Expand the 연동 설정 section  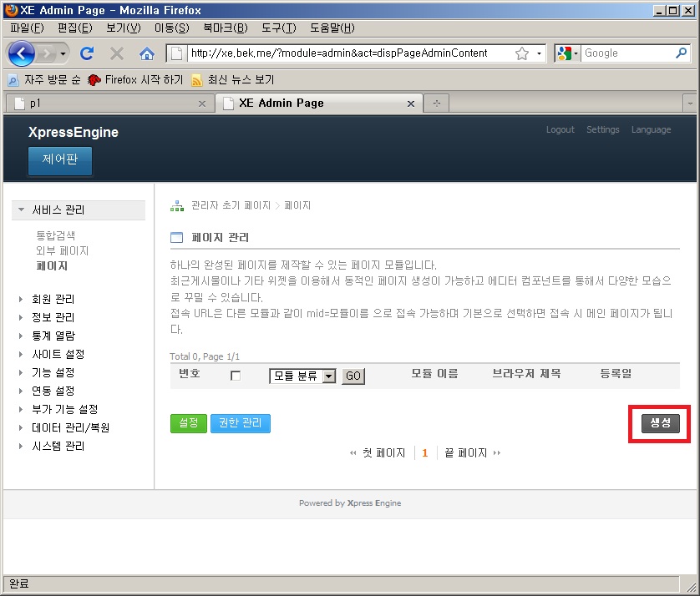point(53,391)
